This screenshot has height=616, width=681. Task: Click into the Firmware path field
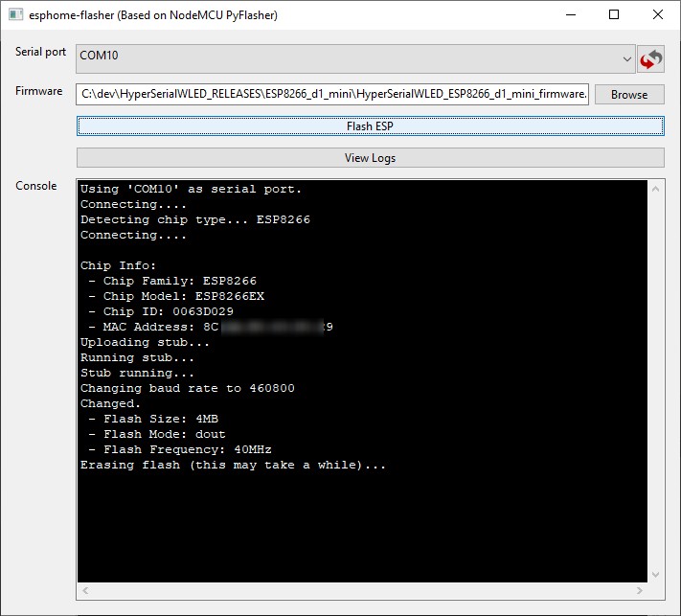point(332,94)
